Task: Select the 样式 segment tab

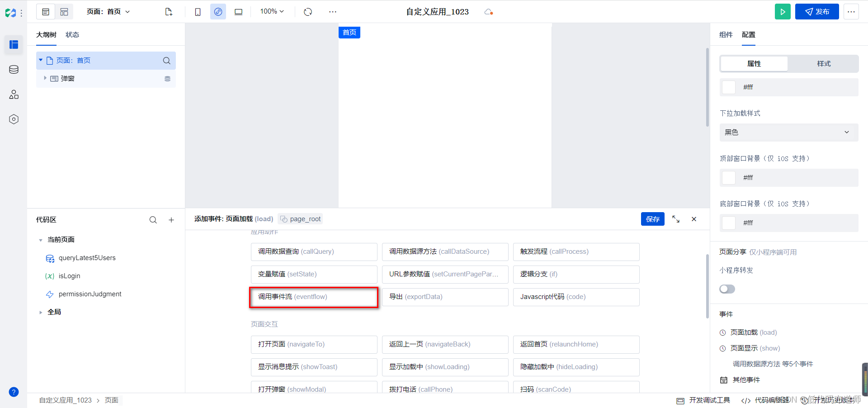Action: (x=824, y=64)
